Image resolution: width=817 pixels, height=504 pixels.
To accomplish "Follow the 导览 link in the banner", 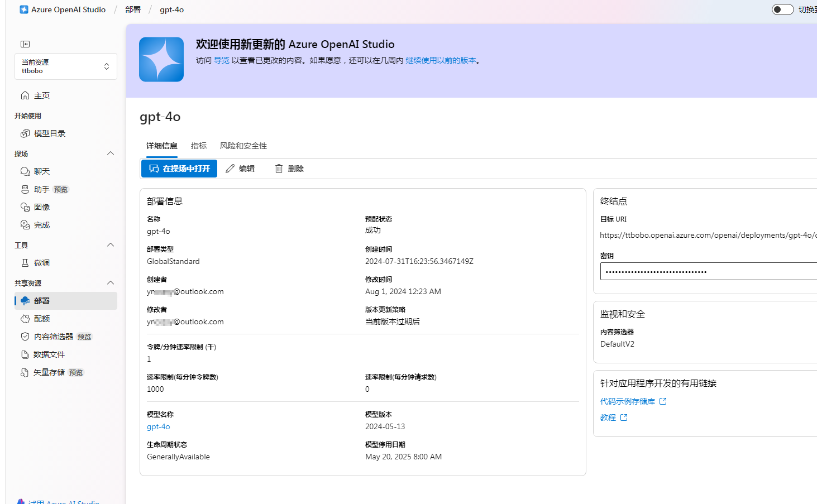I will pyautogui.click(x=222, y=60).
